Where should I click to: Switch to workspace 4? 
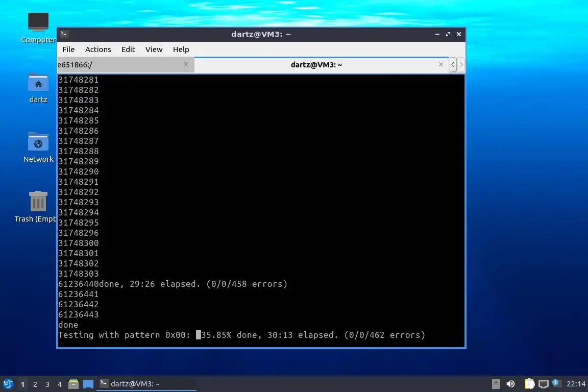coord(59,384)
